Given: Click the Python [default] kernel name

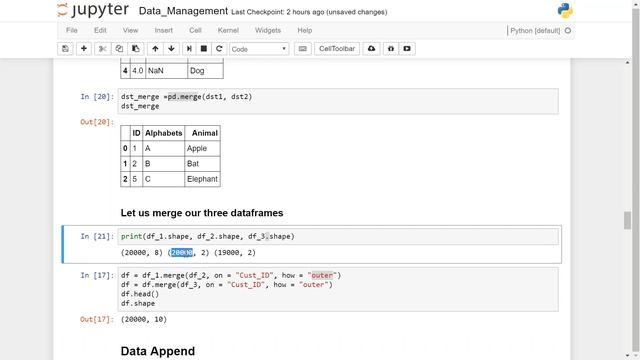Looking at the screenshot, I should [x=535, y=31].
